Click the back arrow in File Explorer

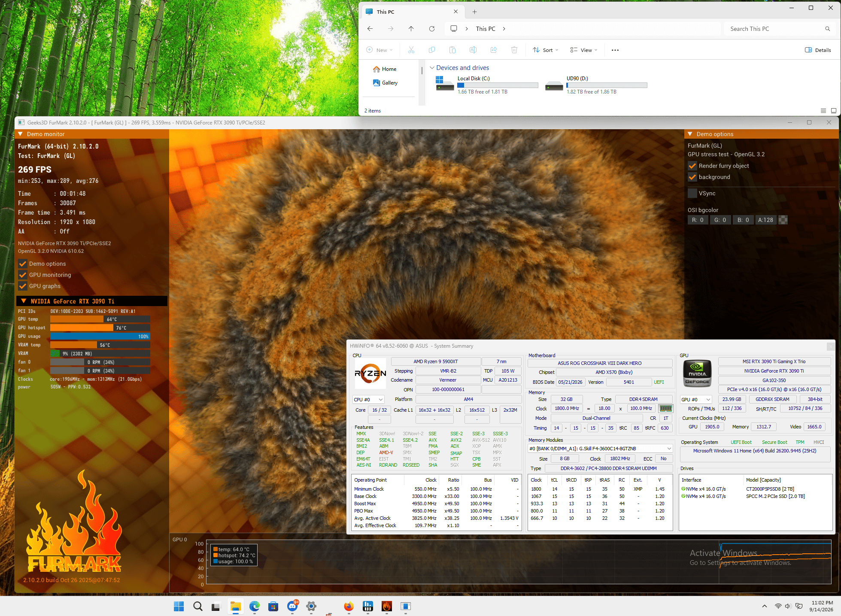(370, 29)
